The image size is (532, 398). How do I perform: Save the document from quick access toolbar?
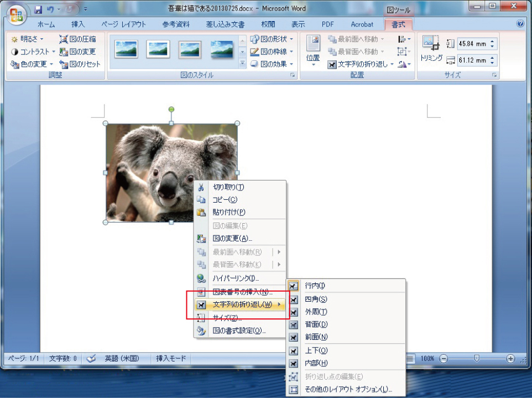click(x=38, y=9)
